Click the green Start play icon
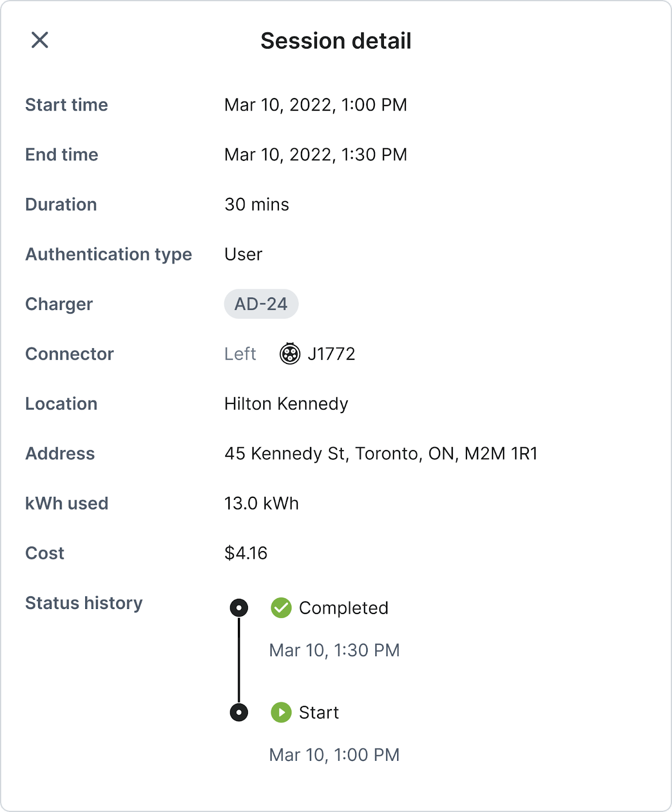 click(x=281, y=712)
